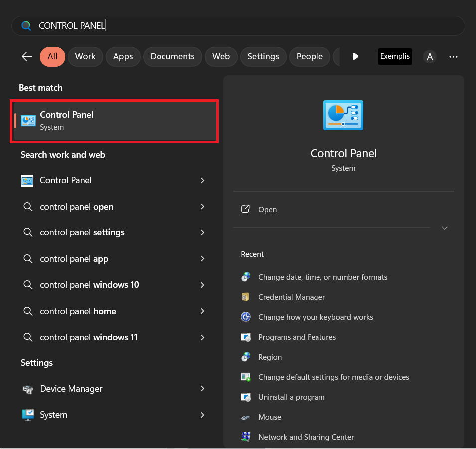
Task: Expand the actions list chevron under Open
Action: click(445, 228)
